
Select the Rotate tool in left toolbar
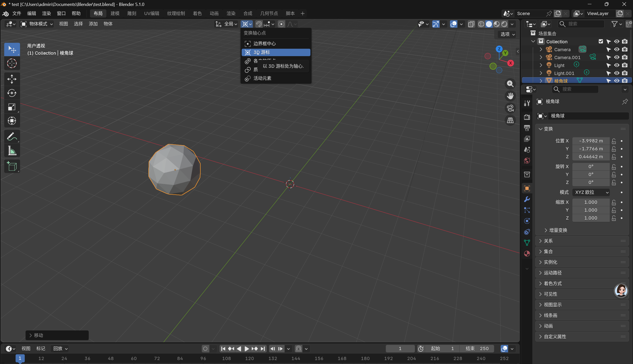(12, 93)
